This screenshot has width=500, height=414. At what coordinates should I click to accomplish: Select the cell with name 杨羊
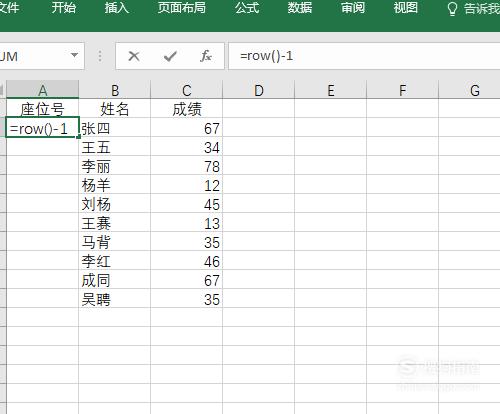pos(115,184)
